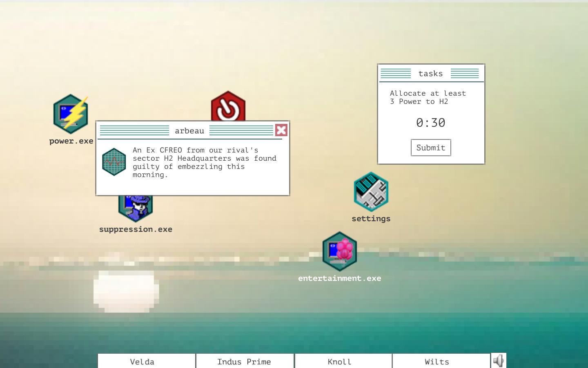This screenshot has width=588, height=368.
Task: Open the entertainment.exe balloons icon
Action: click(x=340, y=251)
